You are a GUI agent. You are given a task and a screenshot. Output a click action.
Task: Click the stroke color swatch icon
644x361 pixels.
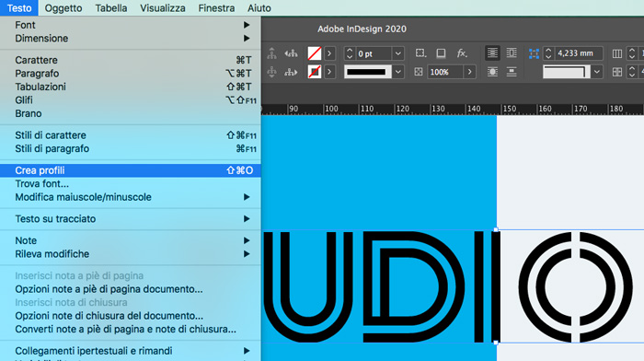point(315,72)
